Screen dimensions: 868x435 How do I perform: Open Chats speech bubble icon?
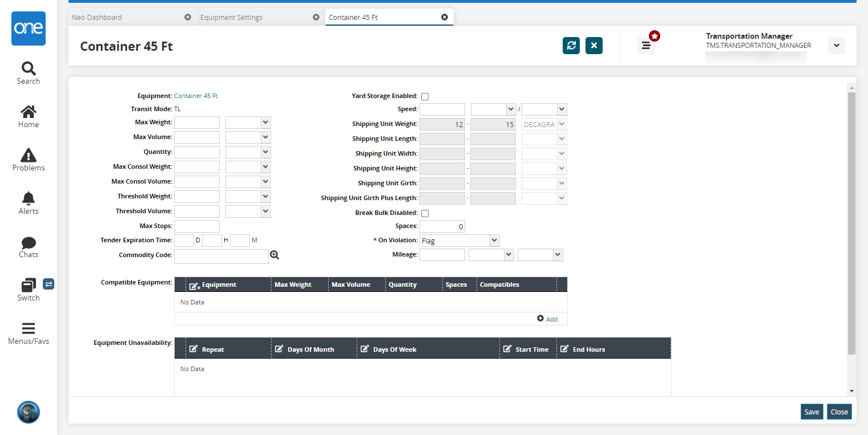pyautogui.click(x=28, y=243)
